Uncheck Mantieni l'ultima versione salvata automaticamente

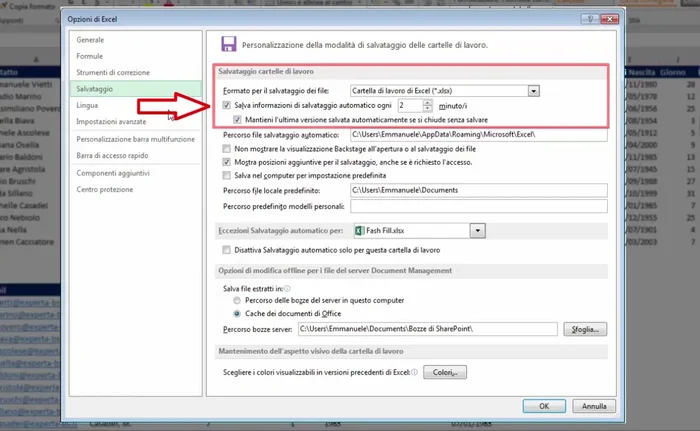[238, 120]
